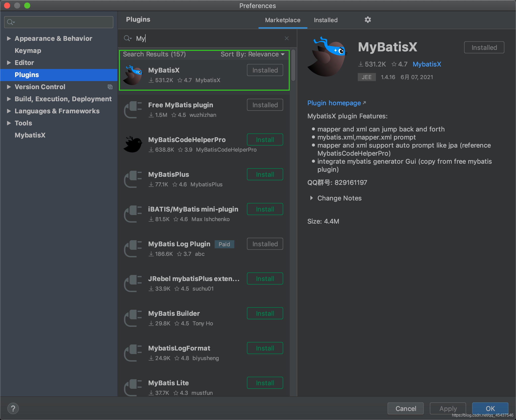Expand the Change Notes section
The image size is (516, 420).
click(x=312, y=198)
